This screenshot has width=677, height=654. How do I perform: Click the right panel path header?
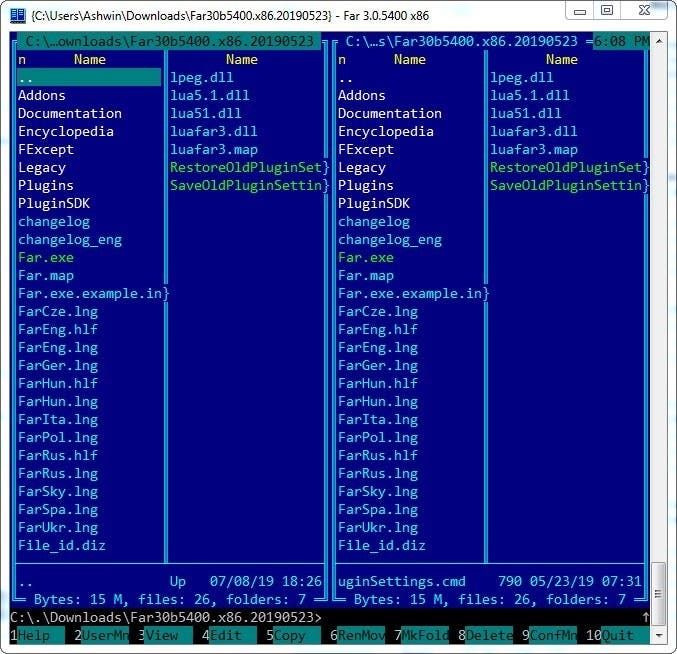click(462, 41)
